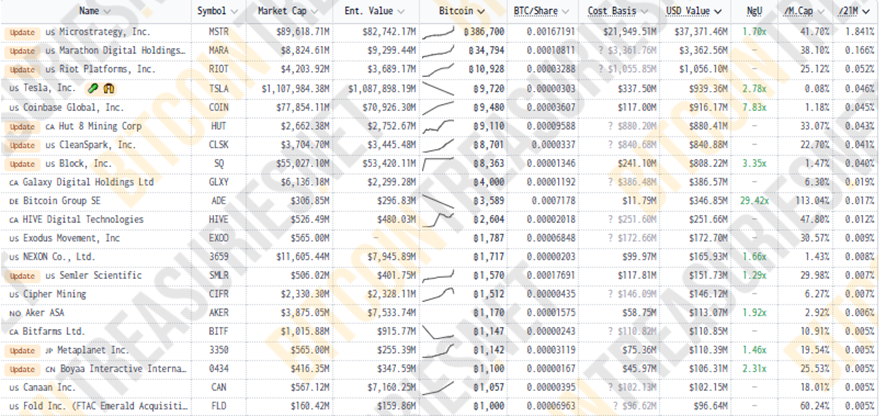The image size is (886, 416).
Task: Sort by /M.Cap column header
Action: coord(804,11)
